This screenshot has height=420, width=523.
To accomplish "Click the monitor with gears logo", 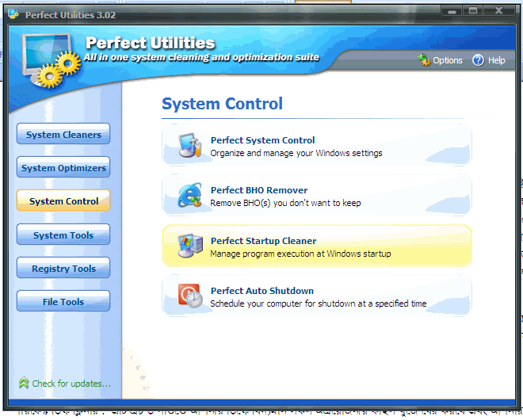I will tap(52, 61).
